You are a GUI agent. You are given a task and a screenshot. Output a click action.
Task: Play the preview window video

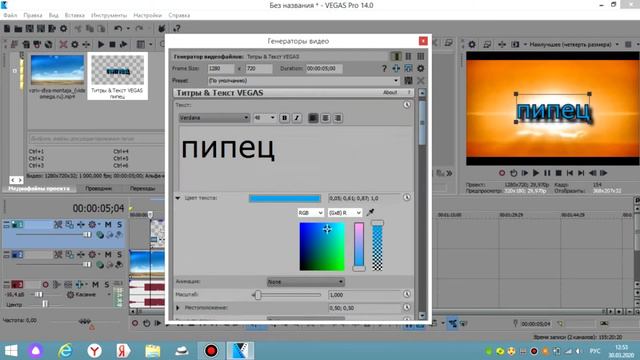pos(536,173)
